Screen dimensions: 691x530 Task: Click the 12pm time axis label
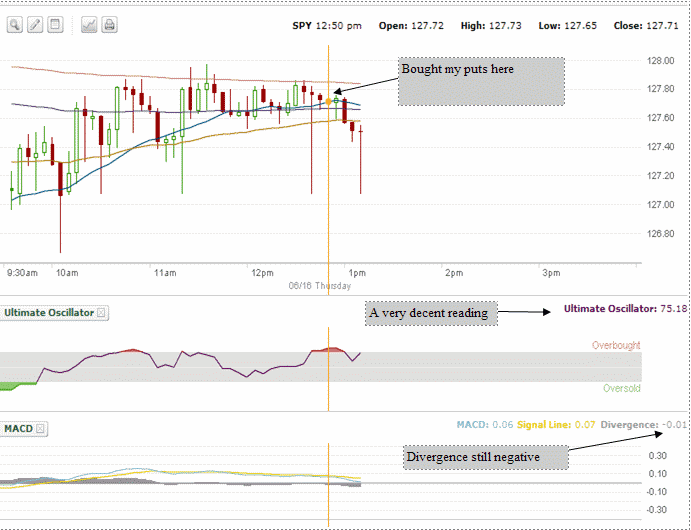coord(263,273)
